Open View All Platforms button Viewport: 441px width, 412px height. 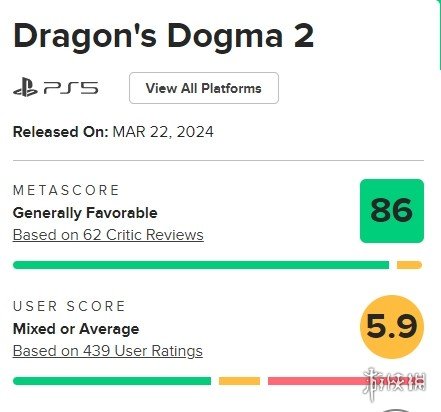click(x=204, y=88)
